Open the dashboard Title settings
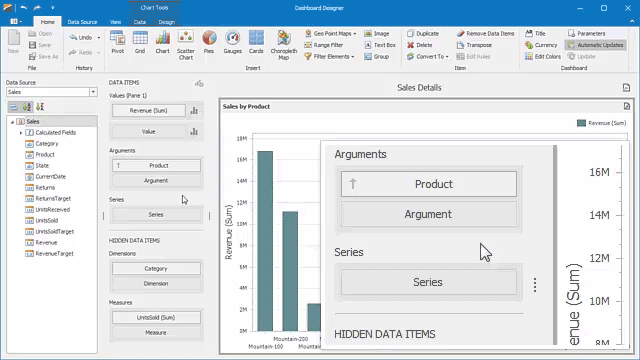 coord(535,33)
